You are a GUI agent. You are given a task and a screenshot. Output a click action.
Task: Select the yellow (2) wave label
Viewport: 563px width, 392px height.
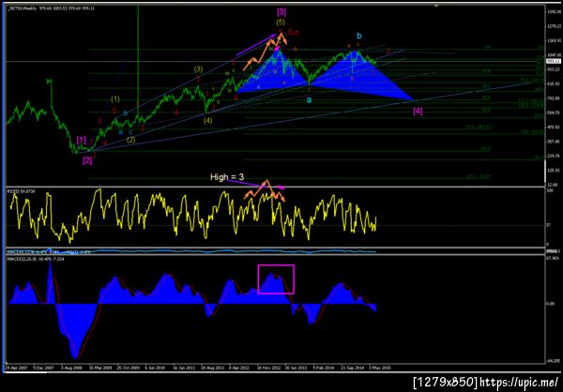[x=131, y=140]
